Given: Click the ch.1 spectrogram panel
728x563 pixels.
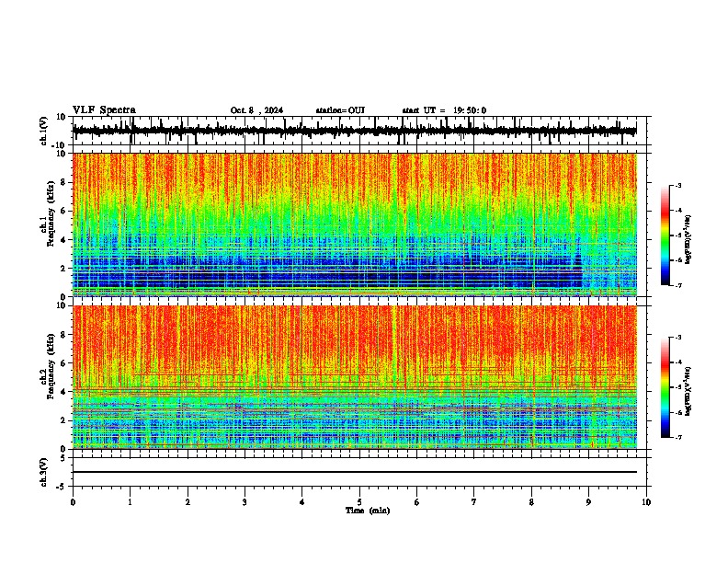Looking at the screenshot, I should [354, 224].
